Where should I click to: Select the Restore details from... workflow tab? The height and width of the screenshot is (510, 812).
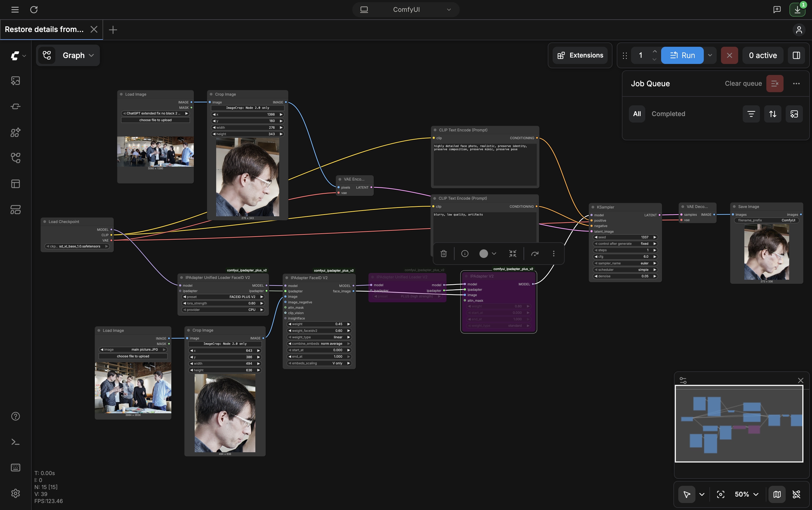point(44,30)
